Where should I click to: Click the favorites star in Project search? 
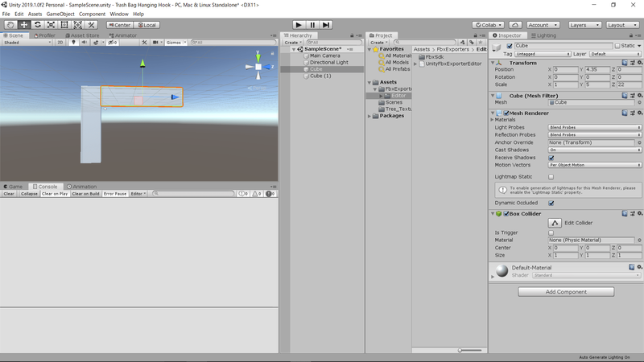(481, 43)
